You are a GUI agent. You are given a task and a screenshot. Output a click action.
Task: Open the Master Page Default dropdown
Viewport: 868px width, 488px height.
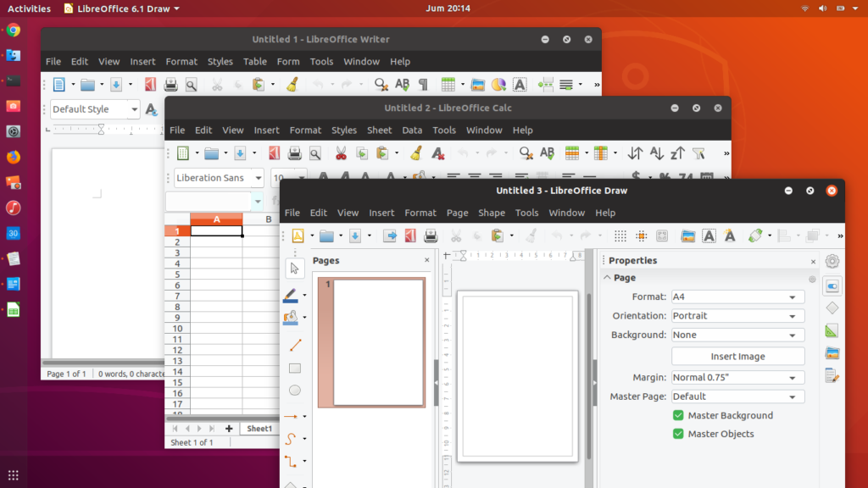point(737,396)
